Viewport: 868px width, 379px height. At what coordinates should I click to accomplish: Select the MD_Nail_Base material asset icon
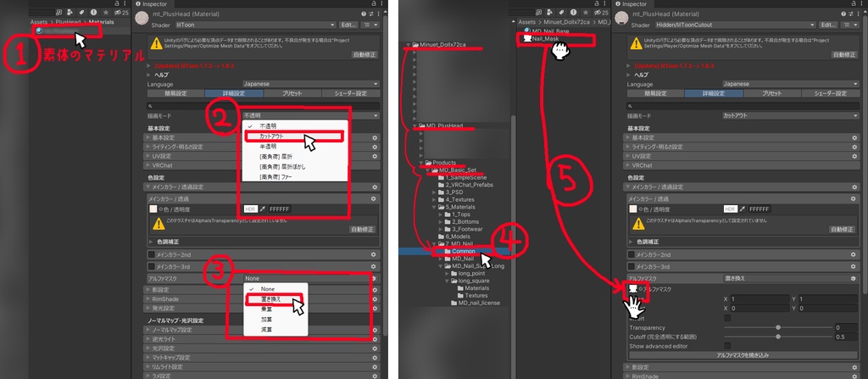(527, 31)
